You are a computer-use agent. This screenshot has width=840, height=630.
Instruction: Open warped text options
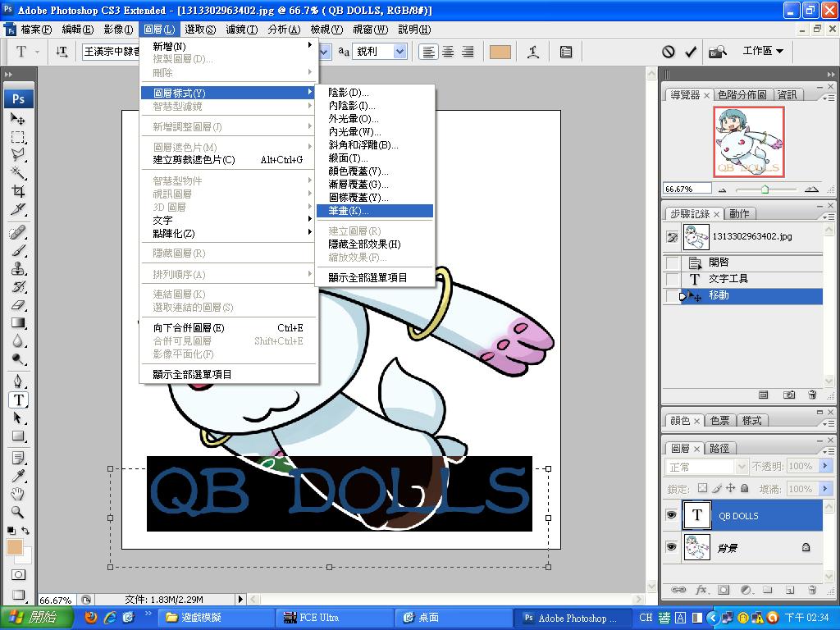[533, 52]
